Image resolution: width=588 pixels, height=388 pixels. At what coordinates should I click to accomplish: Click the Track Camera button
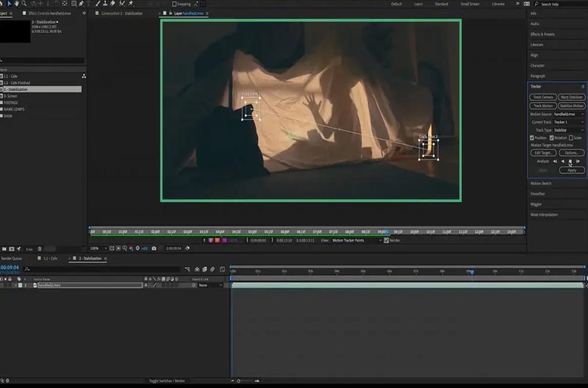[x=543, y=97]
